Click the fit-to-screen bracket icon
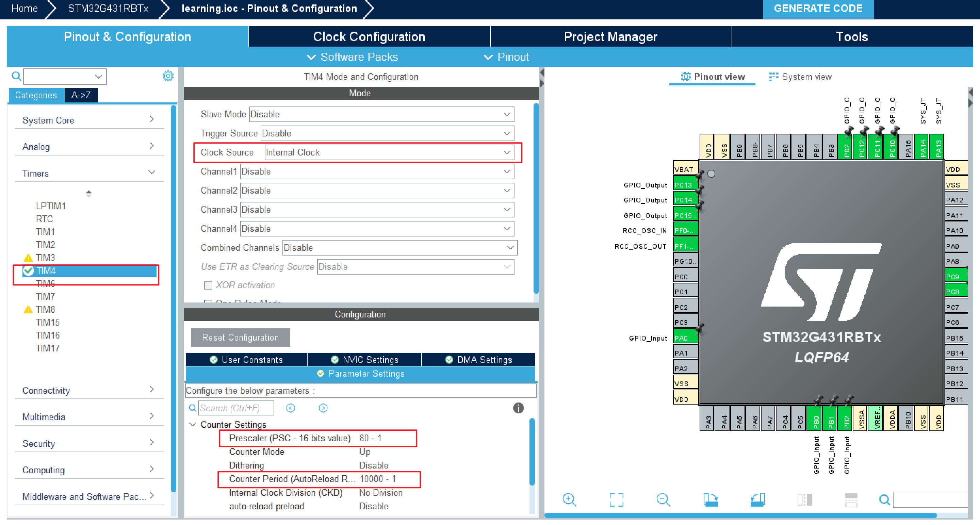Image resolution: width=980 pixels, height=525 pixels. click(x=616, y=499)
